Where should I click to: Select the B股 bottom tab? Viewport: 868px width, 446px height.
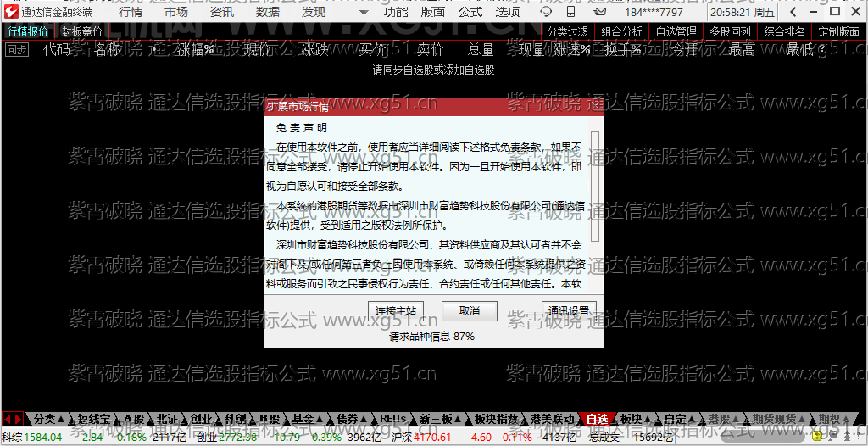point(269,419)
